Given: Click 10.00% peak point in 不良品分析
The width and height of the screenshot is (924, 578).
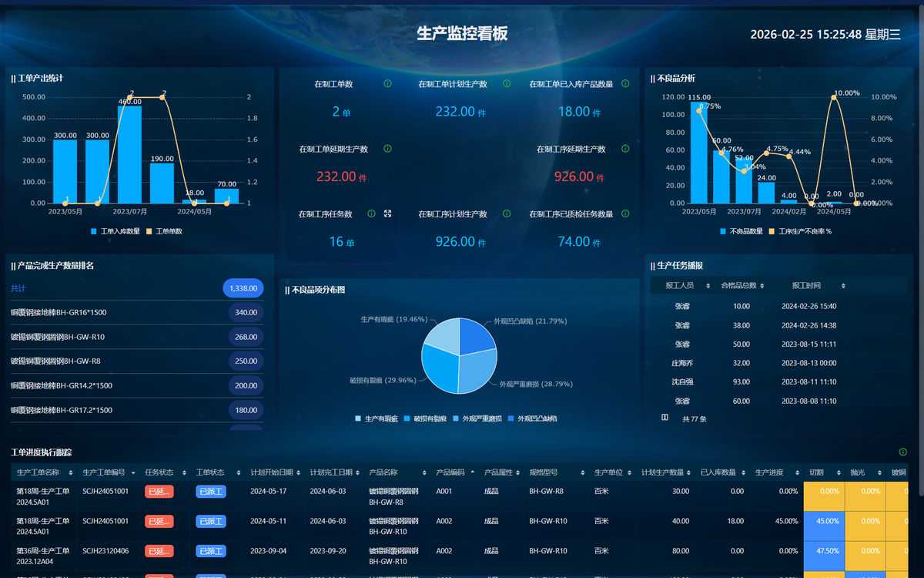Looking at the screenshot, I should 834,97.
